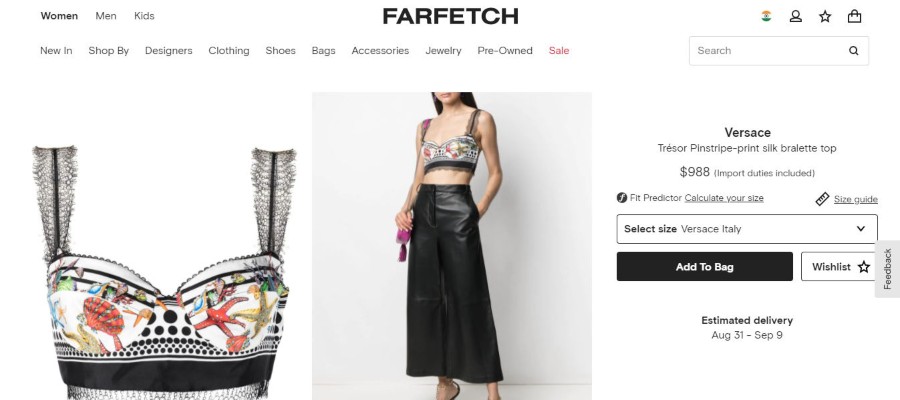
Task: Click the Size guide ruler icon
Action: pos(822,199)
